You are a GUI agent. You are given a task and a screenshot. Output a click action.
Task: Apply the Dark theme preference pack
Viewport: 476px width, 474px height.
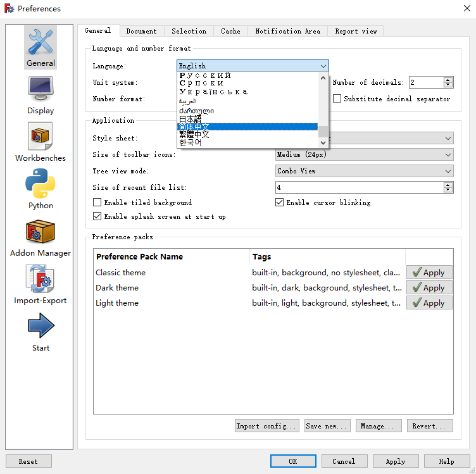[429, 287]
